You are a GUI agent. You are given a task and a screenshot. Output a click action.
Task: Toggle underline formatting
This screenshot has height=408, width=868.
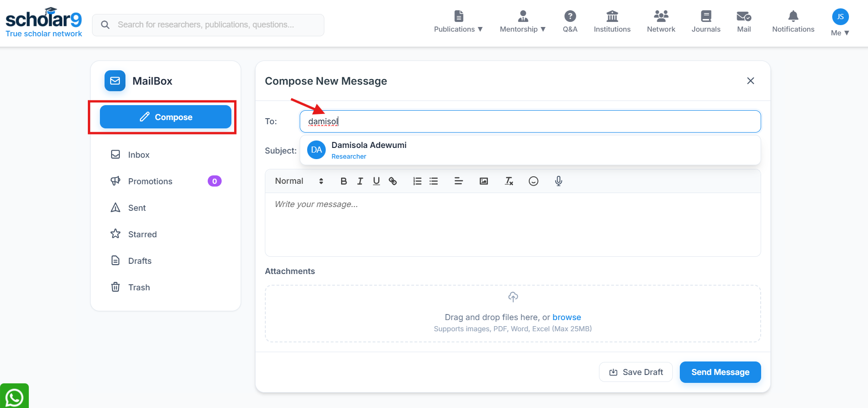pyautogui.click(x=376, y=181)
